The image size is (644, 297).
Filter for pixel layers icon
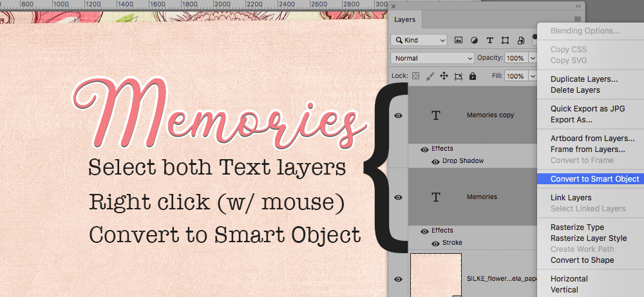coord(459,40)
